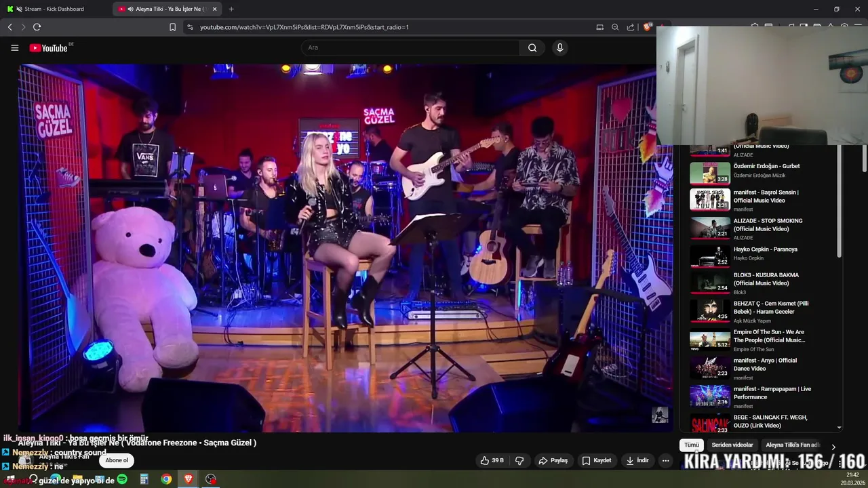Open Spotify from the taskbar
868x488 pixels.
coord(122,479)
